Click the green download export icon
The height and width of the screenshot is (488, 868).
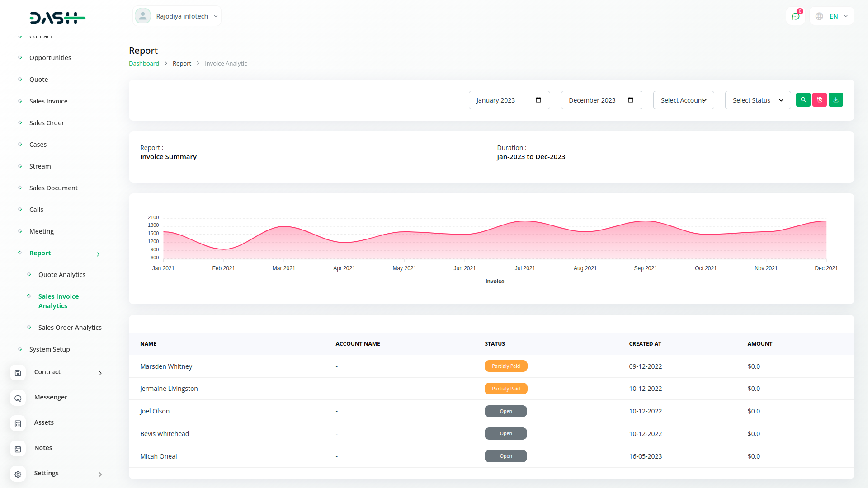[836, 99]
